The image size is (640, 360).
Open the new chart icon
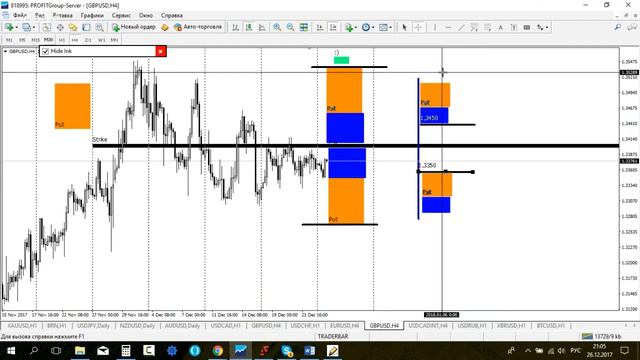pyautogui.click(x=9, y=27)
